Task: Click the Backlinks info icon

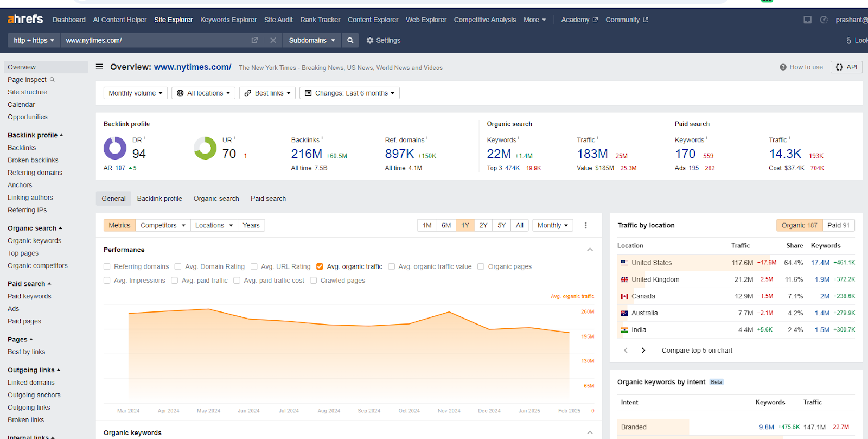Action: (x=322, y=138)
